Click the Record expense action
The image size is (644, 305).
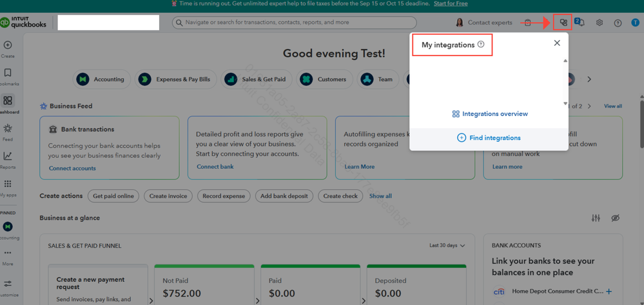click(x=224, y=196)
